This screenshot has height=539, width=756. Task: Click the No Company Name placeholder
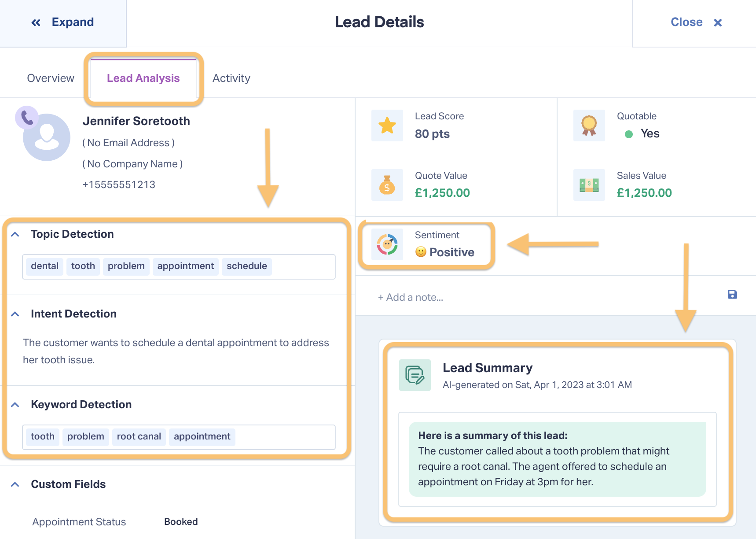tap(132, 164)
